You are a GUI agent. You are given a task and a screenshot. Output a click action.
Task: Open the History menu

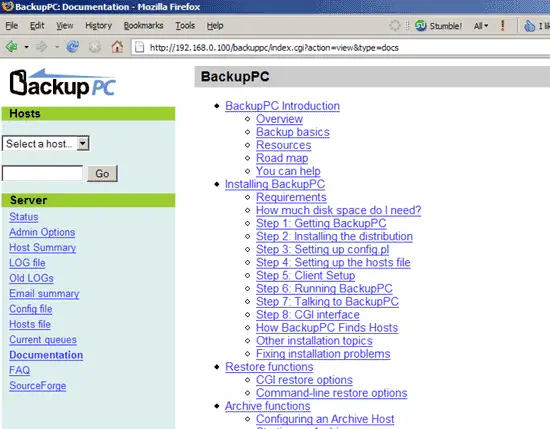point(99,26)
